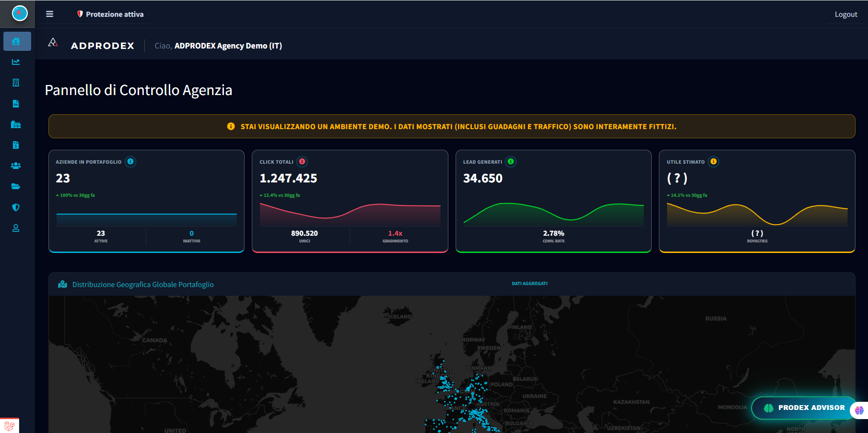Open the open-folder sidebar icon

16,186
